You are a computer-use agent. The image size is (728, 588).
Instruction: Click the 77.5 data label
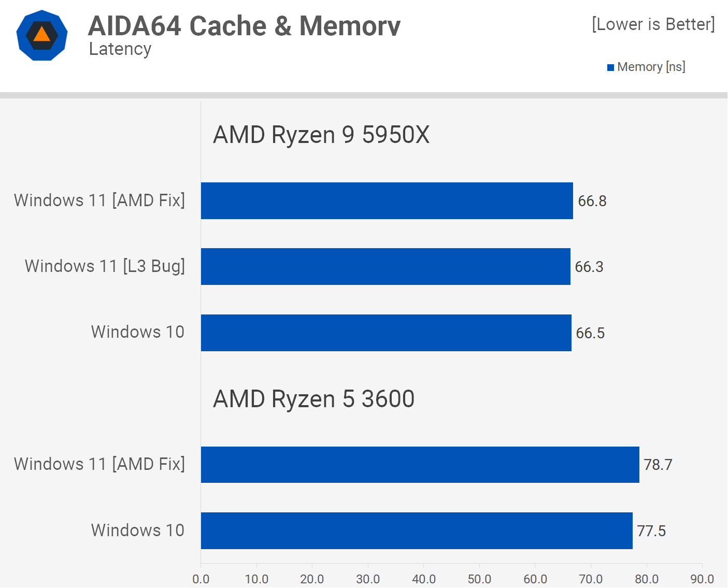coord(651,531)
